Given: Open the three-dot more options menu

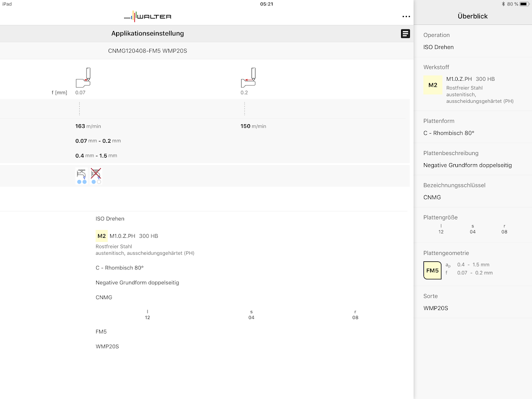Looking at the screenshot, I should point(406,16).
